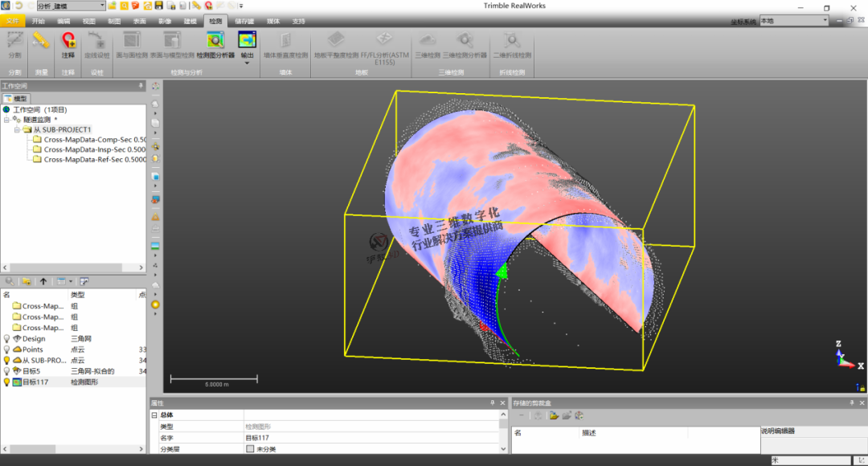Open 二维折线检测 polyline inspection tool
Image resolution: width=868 pixels, height=466 pixels.
(x=513, y=44)
